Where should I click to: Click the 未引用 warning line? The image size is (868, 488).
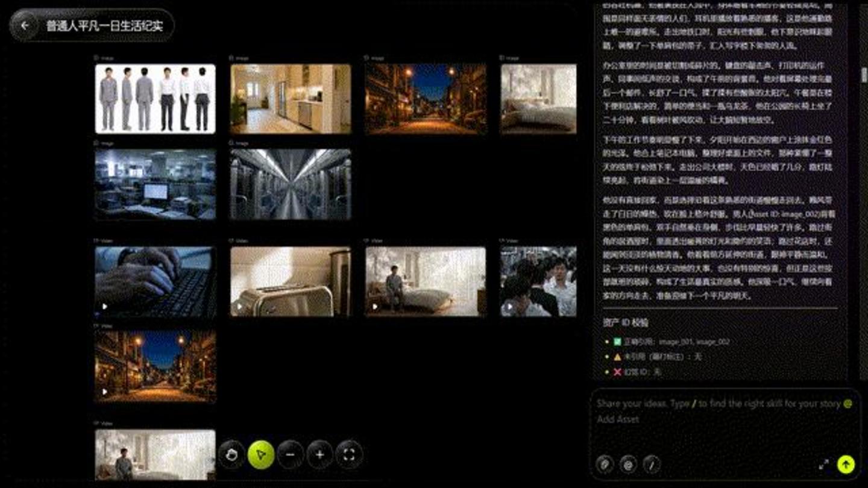658,357
